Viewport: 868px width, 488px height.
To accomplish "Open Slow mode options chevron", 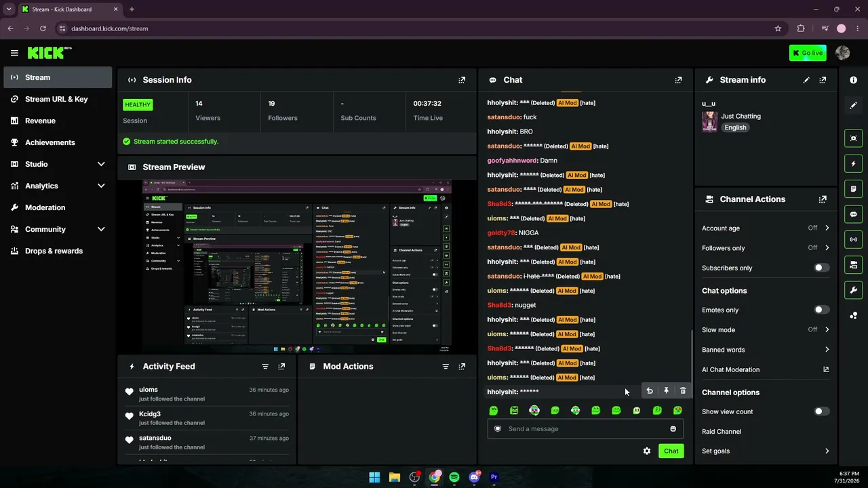I will click(x=827, y=329).
